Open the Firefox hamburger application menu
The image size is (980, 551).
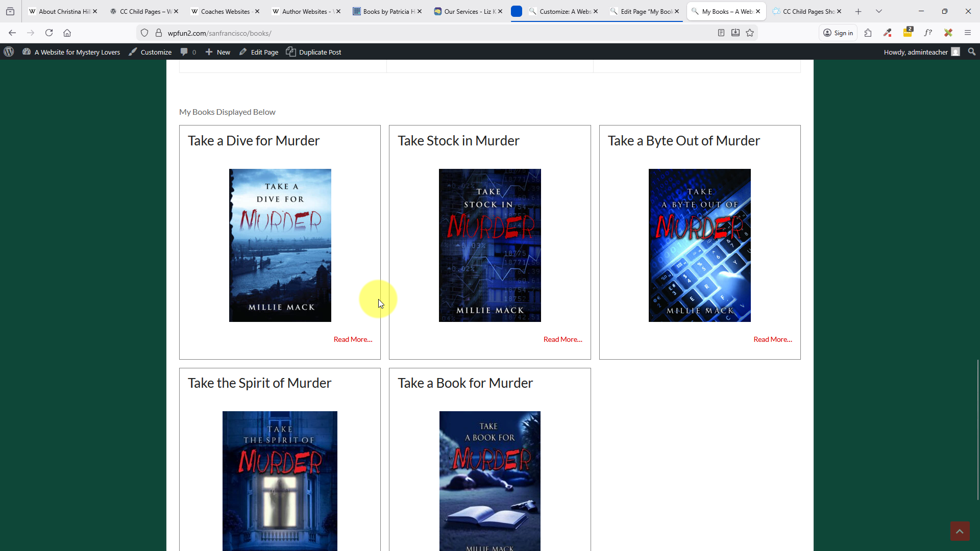967,33
